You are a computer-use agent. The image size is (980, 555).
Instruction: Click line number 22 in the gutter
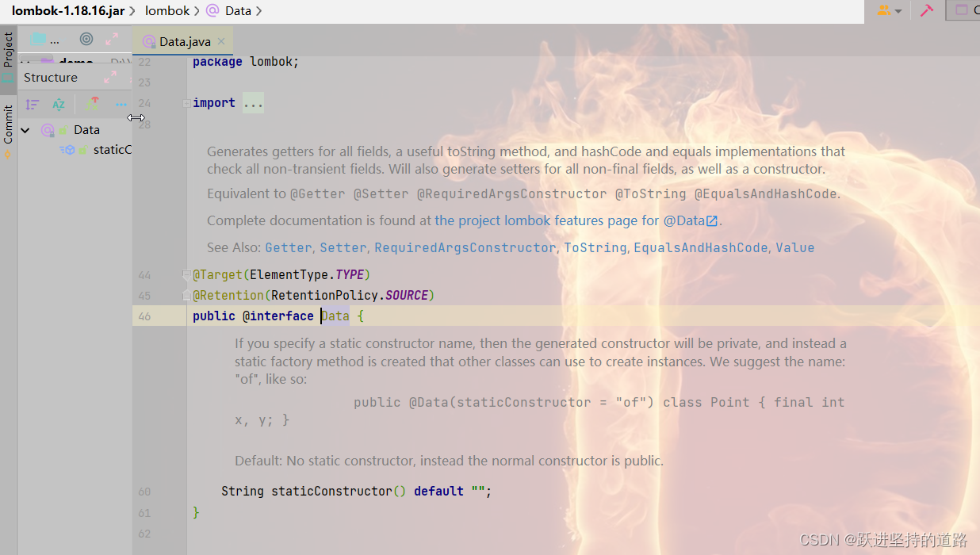[x=144, y=62]
